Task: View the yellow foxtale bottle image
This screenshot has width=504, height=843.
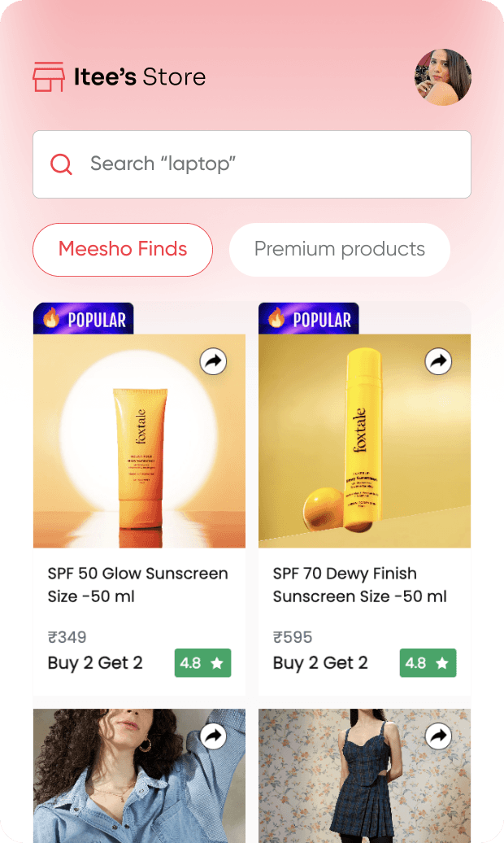Action: (364, 441)
